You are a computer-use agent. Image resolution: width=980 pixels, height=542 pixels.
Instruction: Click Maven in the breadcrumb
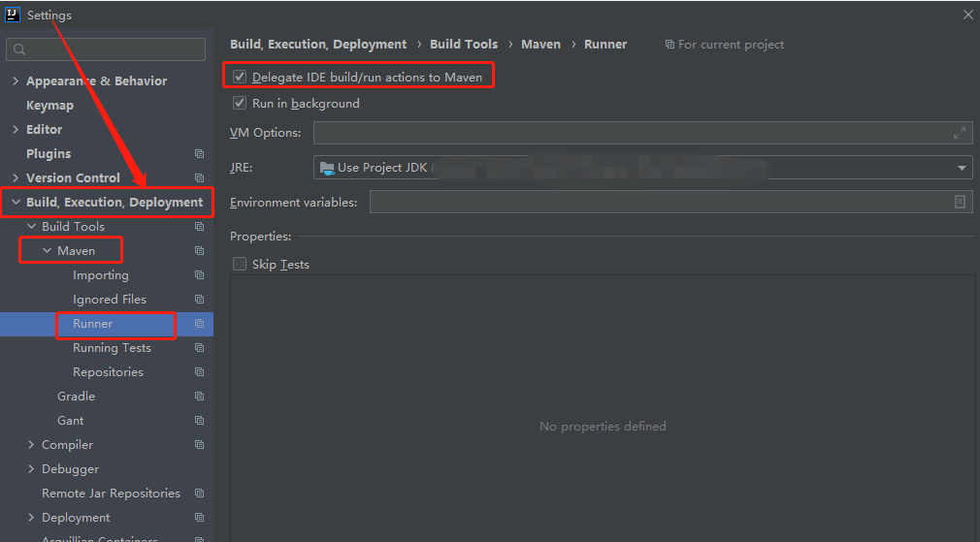(x=540, y=45)
